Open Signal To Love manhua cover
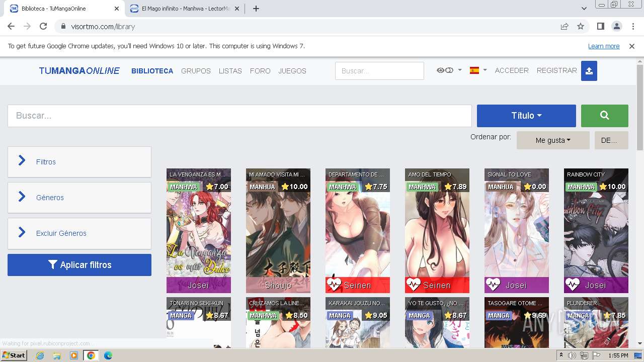Image resolution: width=644 pixels, height=362 pixels. click(x=517, y=231)
